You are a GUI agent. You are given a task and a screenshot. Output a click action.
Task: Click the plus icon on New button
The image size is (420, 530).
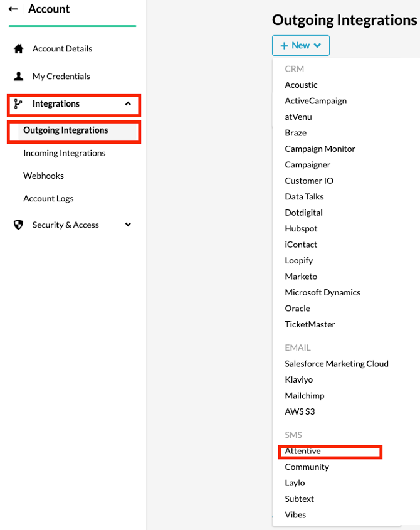tap(284, 46)
